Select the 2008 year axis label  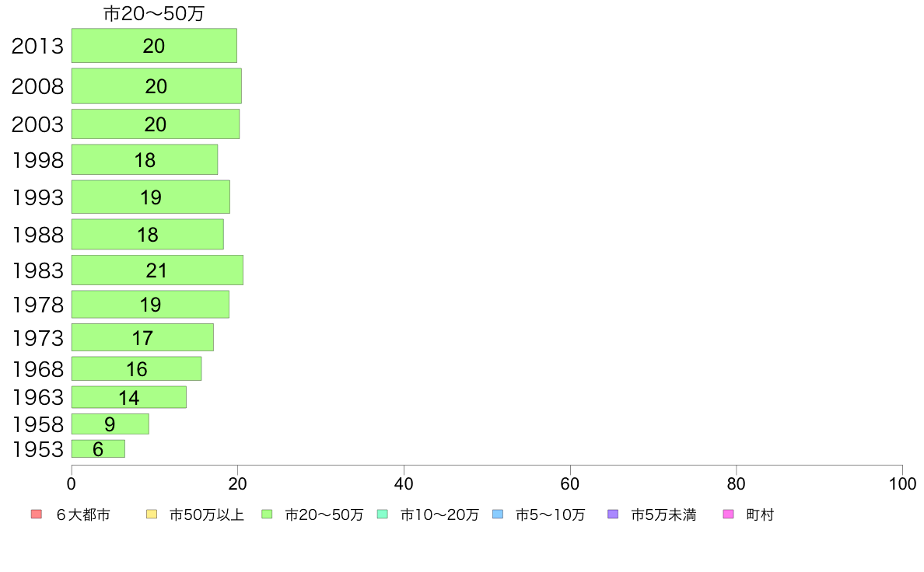(37, 86)
